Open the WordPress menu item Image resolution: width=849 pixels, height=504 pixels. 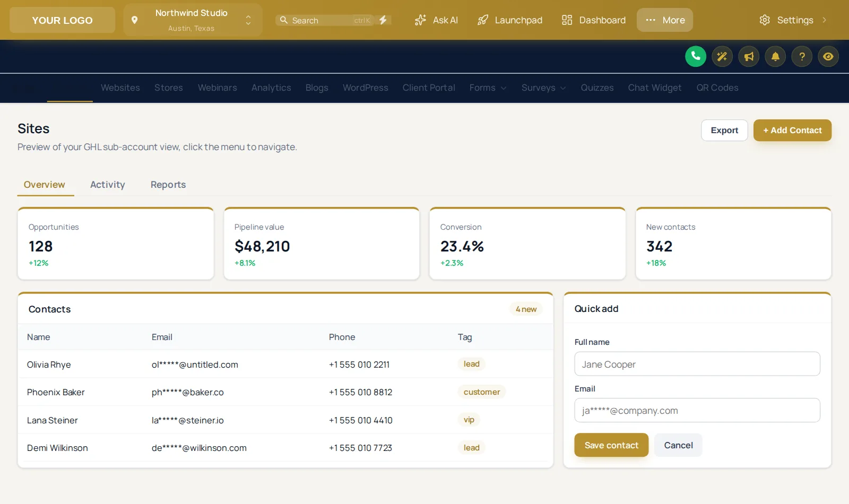coord(366,88)
